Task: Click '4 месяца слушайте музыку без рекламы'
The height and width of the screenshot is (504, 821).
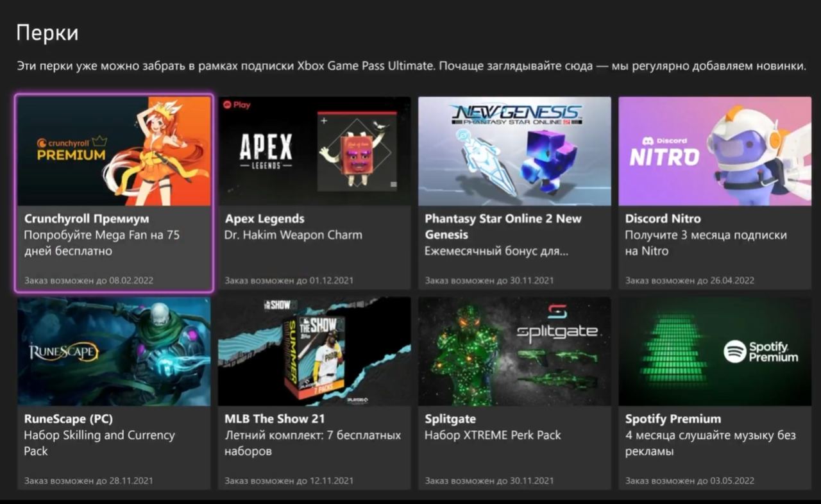Action: [x=711, y=443]
